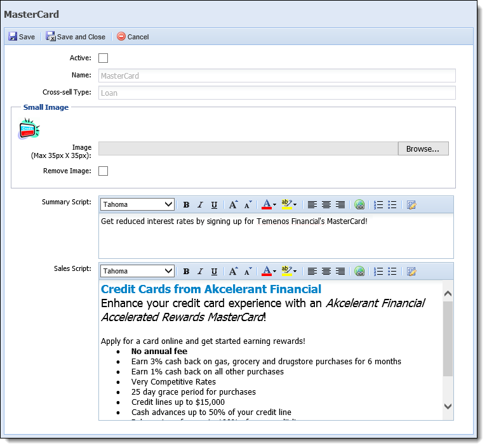Click the Name input field

[277, 76]
